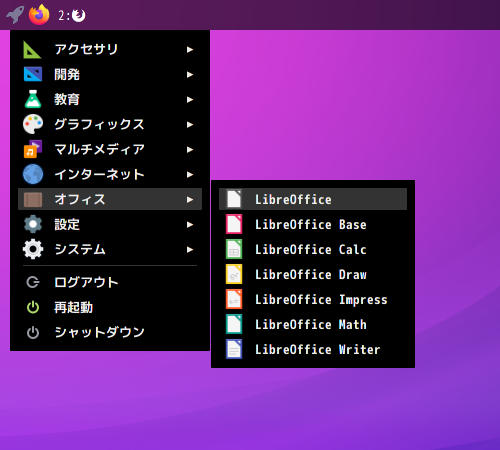Viewport: 500px width, 450px height.
Task: Expand the 開発 submenu arrow
Action: tap(190, 75)
